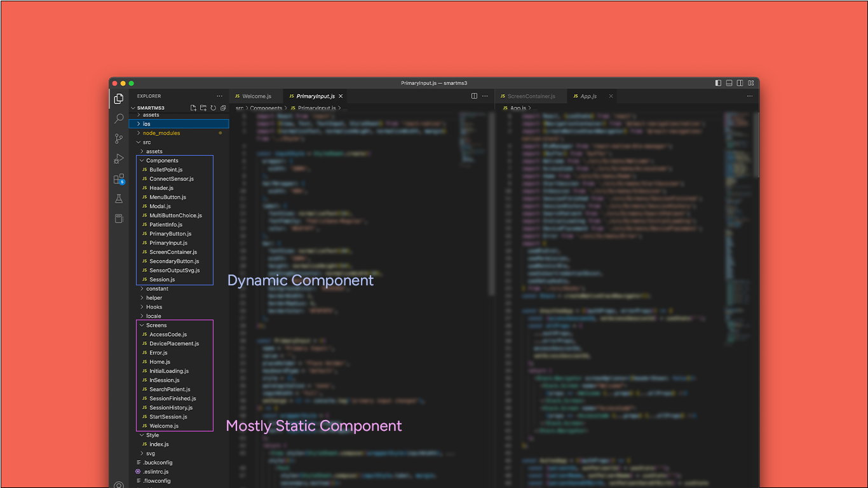Select the PrimaryInput.js tab

coord(315,96)
